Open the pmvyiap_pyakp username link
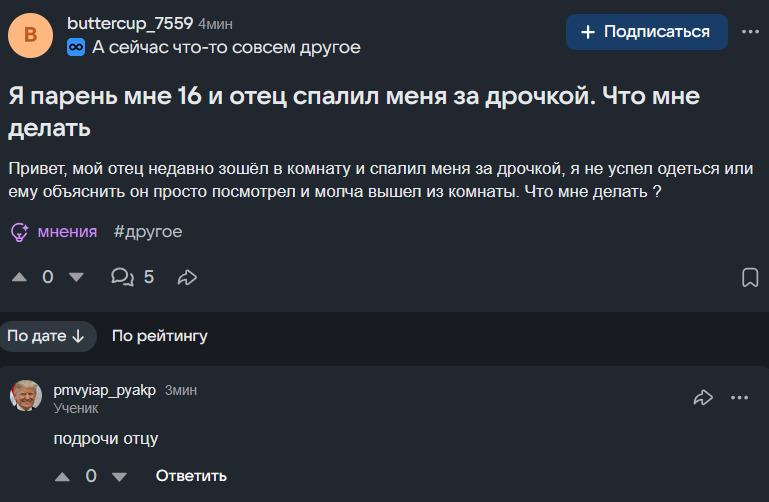769x502 pixels. pos(104,390)
